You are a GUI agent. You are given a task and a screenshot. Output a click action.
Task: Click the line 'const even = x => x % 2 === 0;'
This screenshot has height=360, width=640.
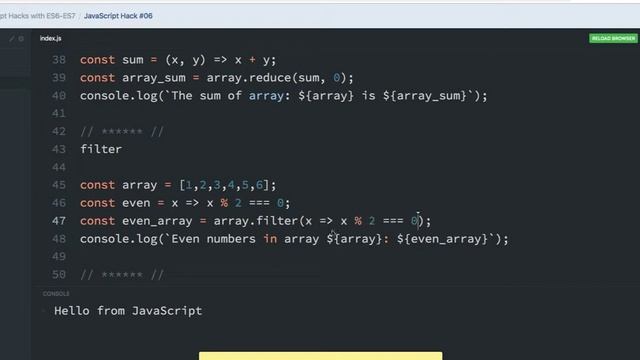pyautogui.click(x=185, y=203)
